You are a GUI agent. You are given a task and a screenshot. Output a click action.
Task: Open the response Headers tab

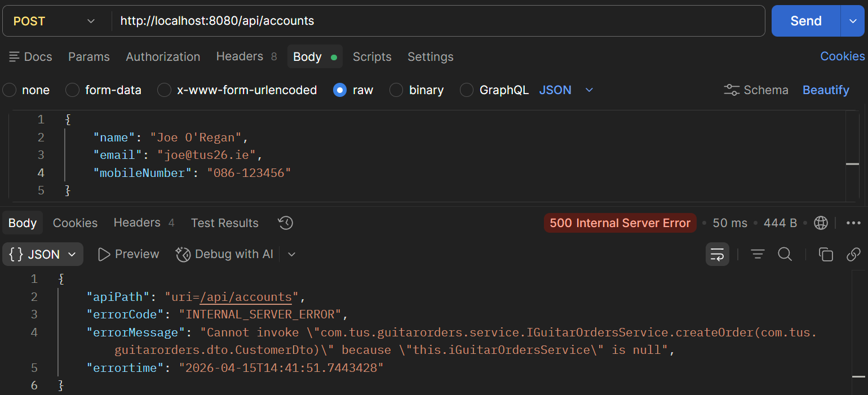coord(144,223)
